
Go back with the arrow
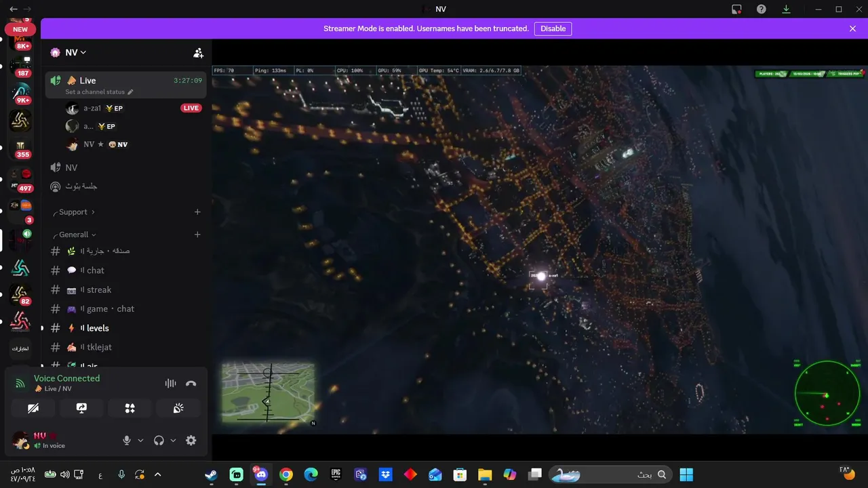coord(13,9)
